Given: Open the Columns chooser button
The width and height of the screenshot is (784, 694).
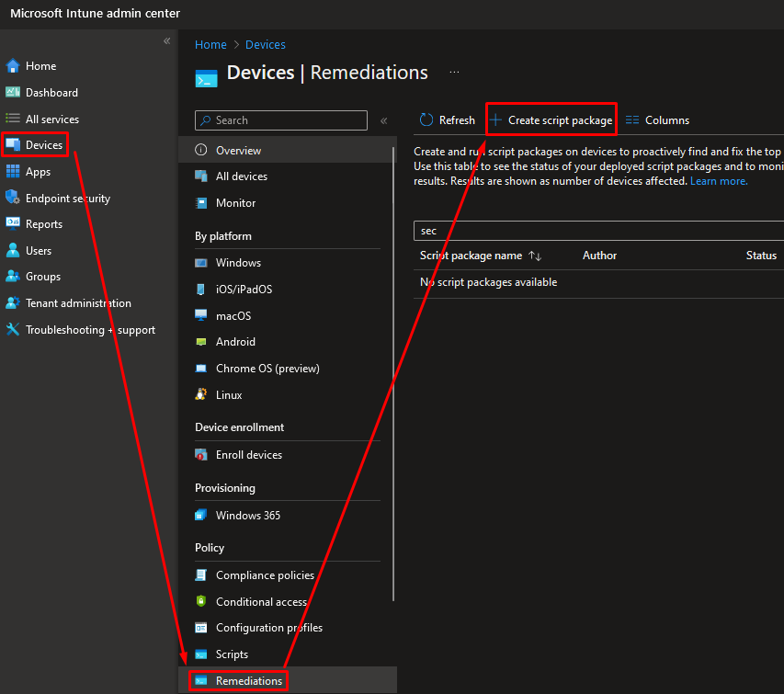Looking at the screenshot, I should point(657,120).
